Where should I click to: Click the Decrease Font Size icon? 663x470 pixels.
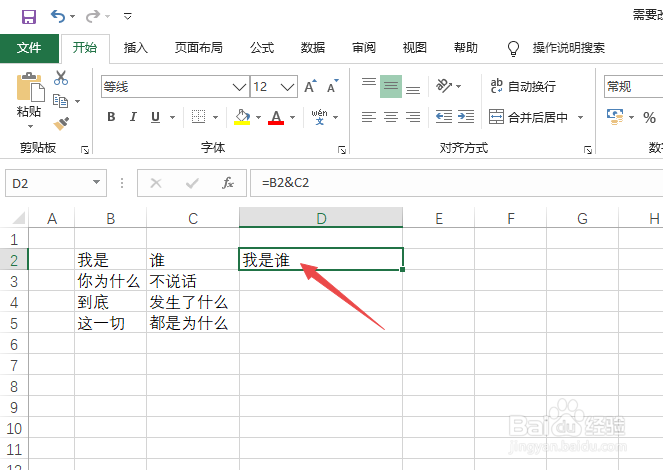point(333,86)
